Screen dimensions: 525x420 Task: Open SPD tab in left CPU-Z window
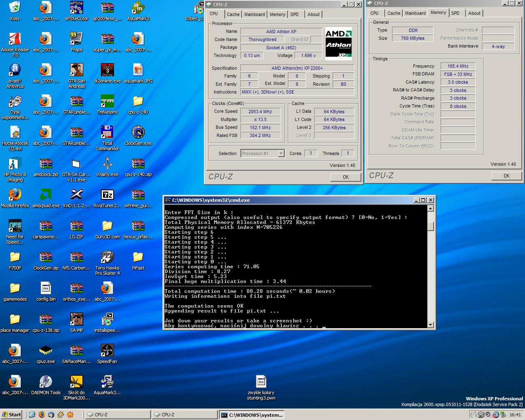point(294,14)
